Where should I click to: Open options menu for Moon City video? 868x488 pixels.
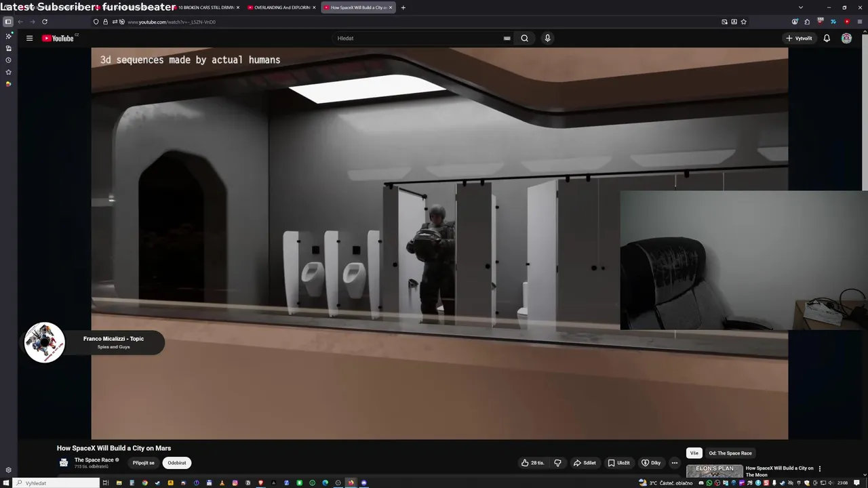tap(820, 468)
